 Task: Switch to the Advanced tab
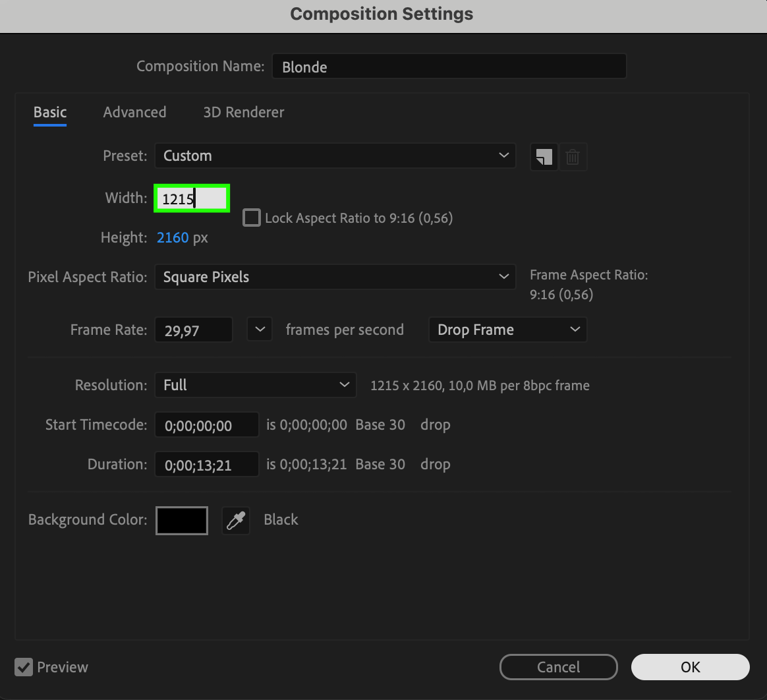134,112
